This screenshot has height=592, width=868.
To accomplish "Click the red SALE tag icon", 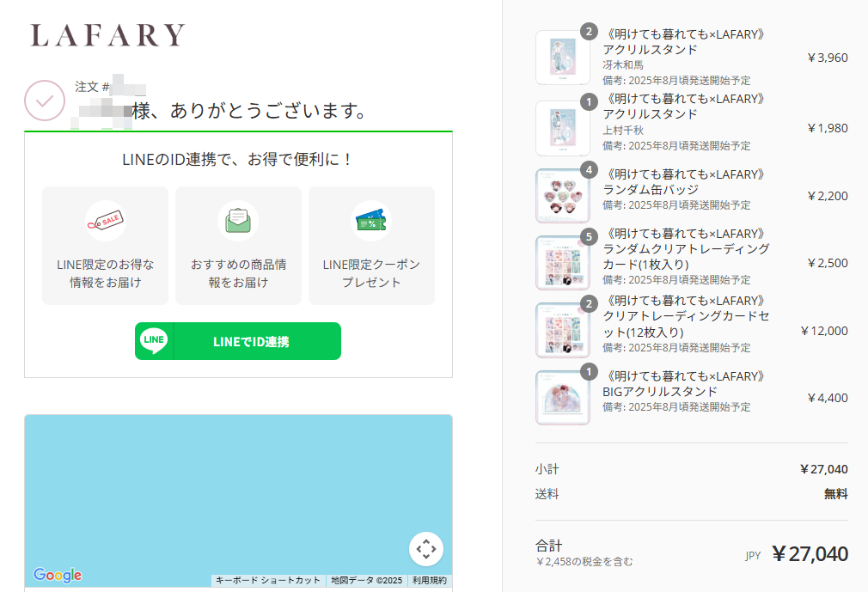I will 105,221.
